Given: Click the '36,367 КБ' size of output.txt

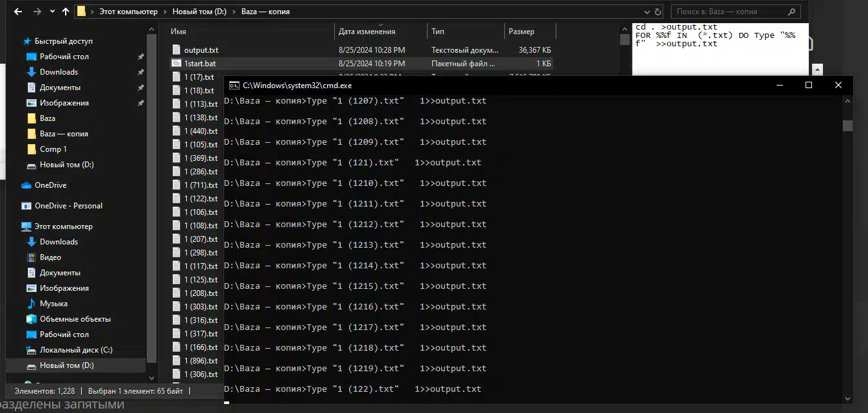Looking at the screenshot, I should tap(534, 50).
